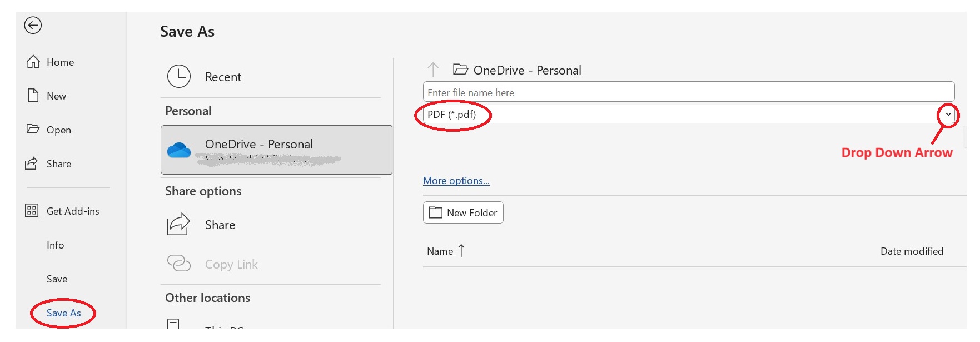The height and width of the screenshot is (342, 980).
Task: Select the PDF (*.pdf) file type box
Action: coord(556,115)
